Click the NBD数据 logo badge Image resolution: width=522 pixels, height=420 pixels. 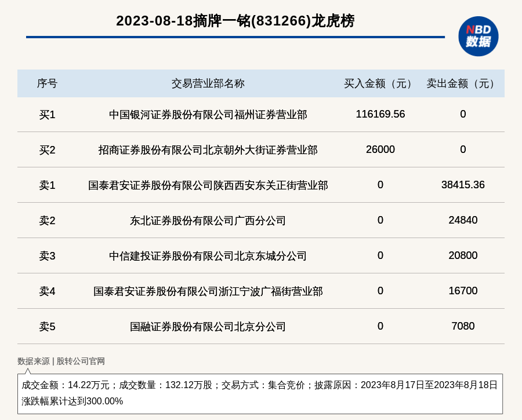(x=478, y=36)
